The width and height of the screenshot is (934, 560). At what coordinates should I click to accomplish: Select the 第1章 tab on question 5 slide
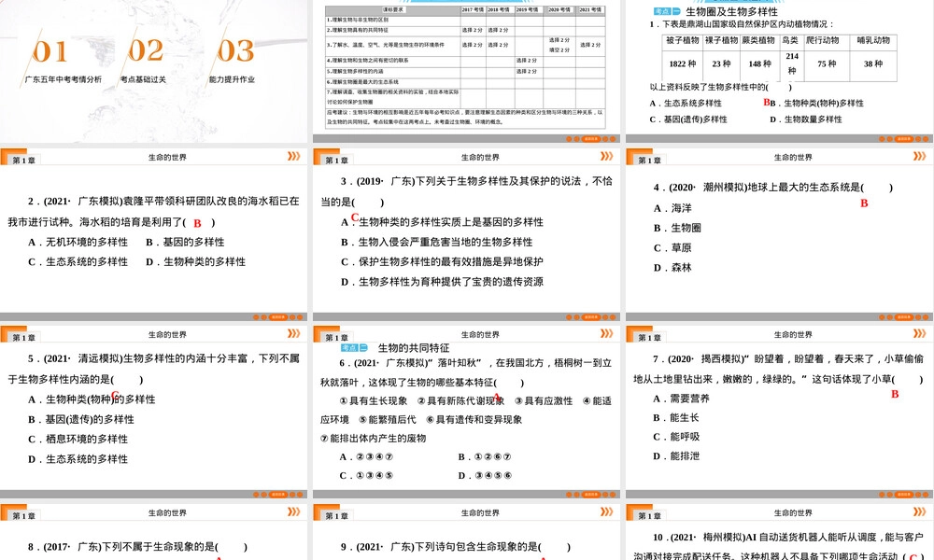[24, 338]
